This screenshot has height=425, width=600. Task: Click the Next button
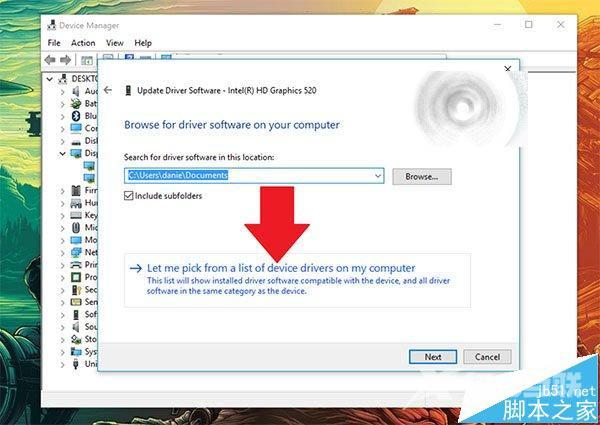(x=432, y=356)
